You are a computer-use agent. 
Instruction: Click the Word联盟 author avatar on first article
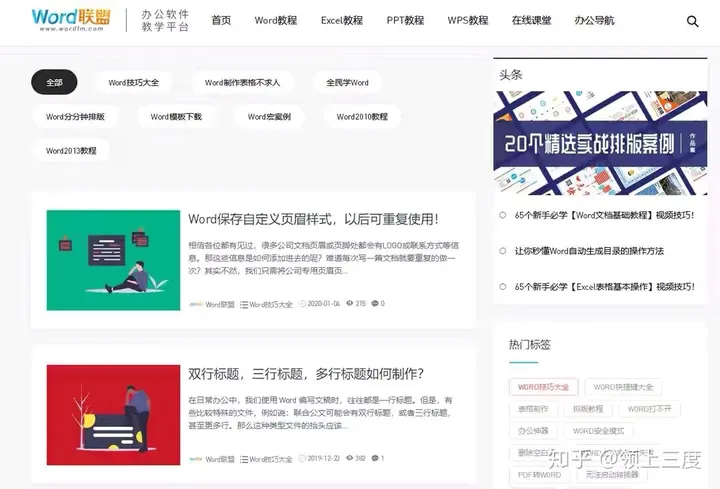tap(195, 304)
